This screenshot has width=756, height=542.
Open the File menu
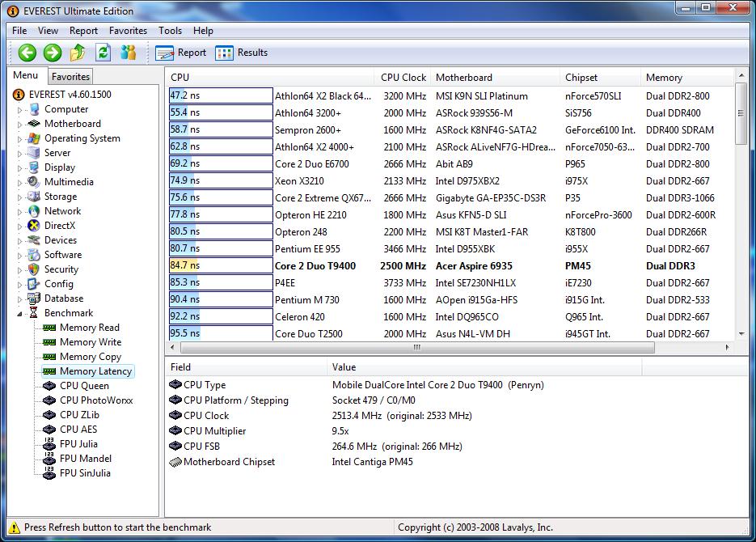tap(19, 31)
